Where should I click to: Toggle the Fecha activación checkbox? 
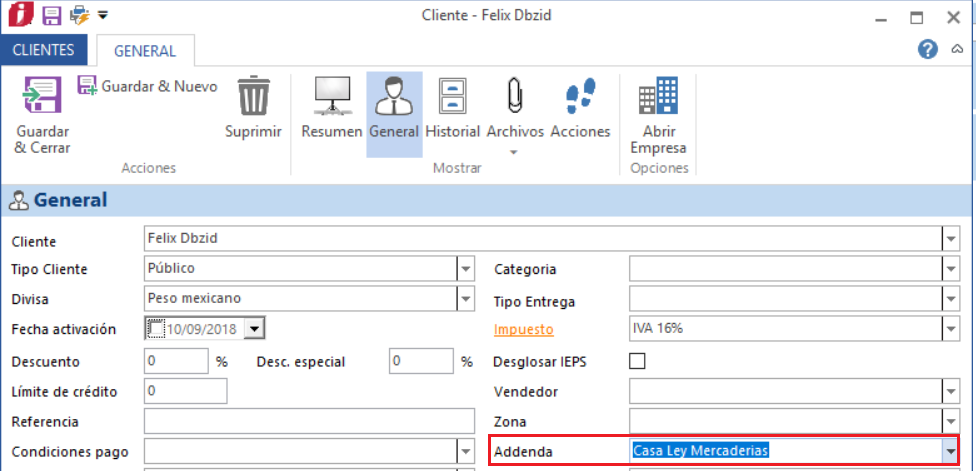[x=156, y=328]
